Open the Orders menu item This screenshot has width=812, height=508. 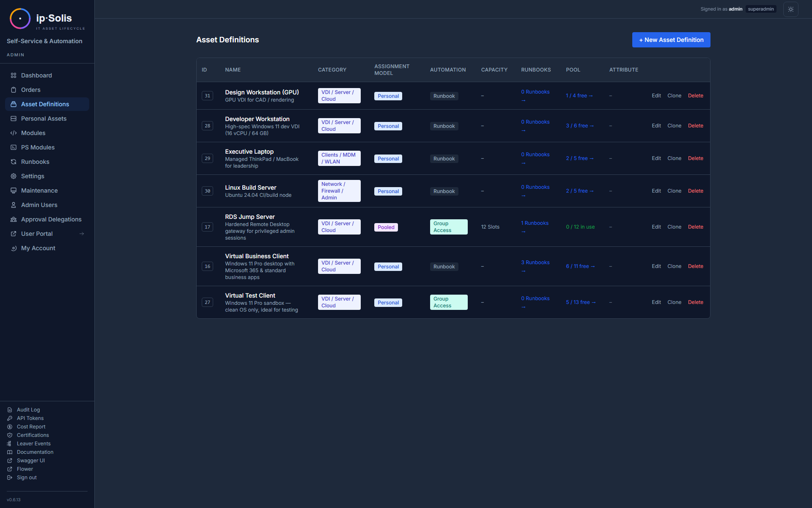click(47, 90)
